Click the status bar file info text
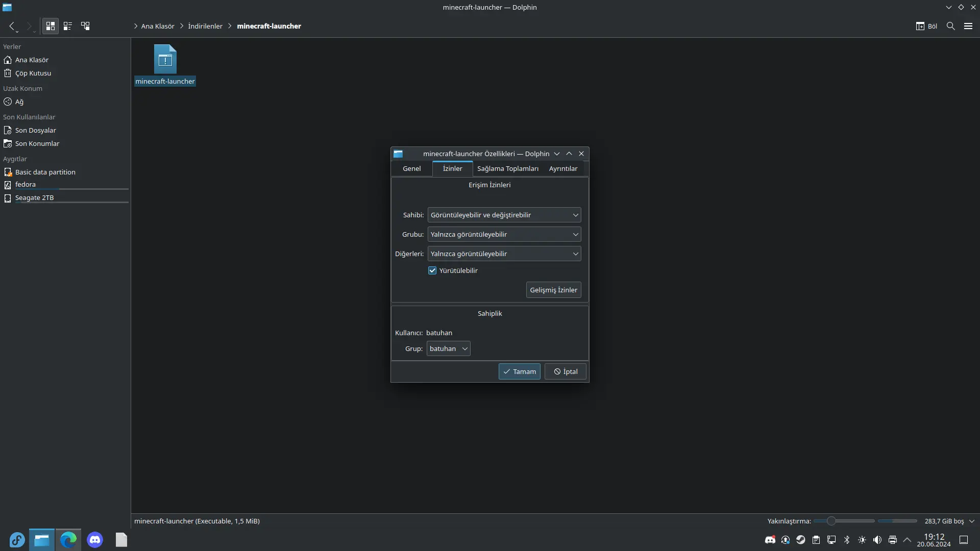 click(197, 521)
